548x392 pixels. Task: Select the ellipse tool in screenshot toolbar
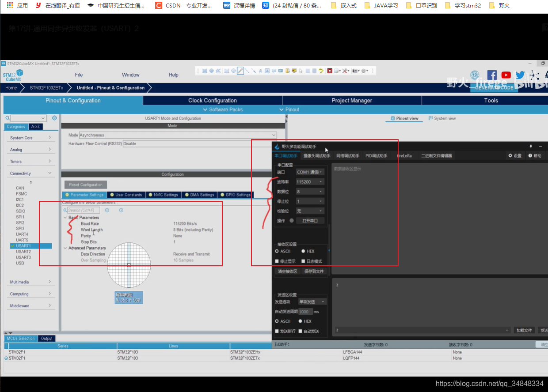(233, 71)
